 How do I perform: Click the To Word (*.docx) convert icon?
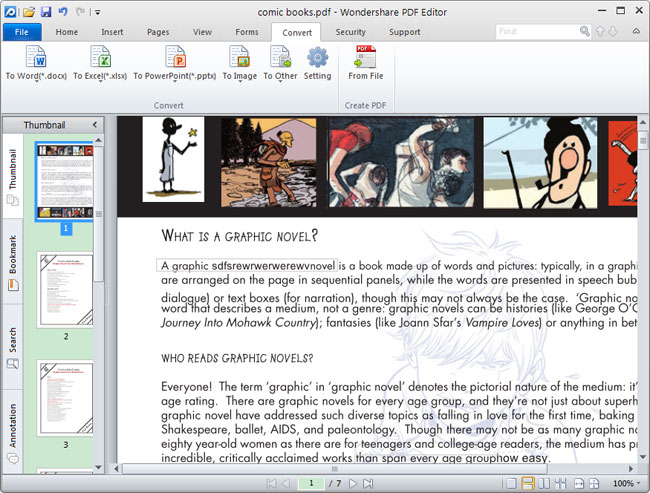click(36, 58)
